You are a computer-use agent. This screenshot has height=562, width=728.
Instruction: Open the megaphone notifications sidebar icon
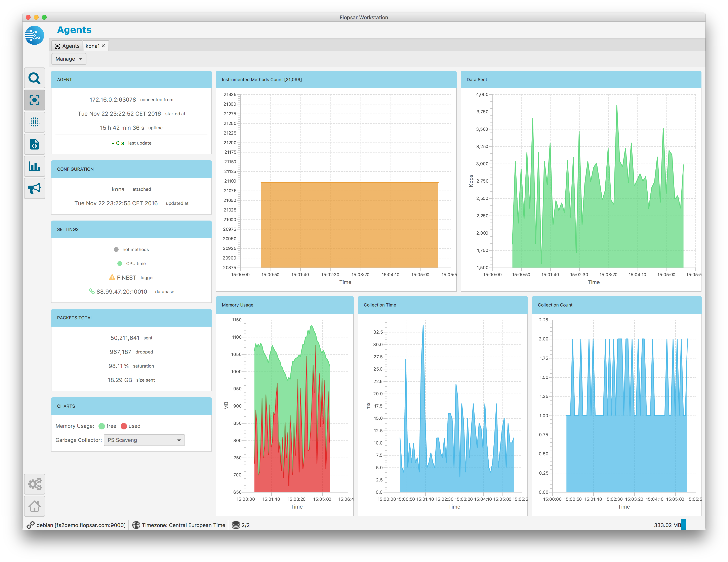click(34, 188)
